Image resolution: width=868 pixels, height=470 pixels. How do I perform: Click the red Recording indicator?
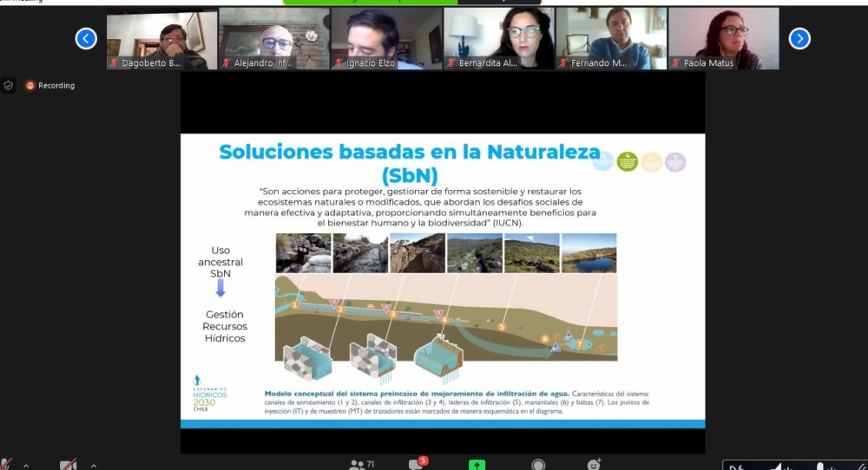[x=50, y=86]
